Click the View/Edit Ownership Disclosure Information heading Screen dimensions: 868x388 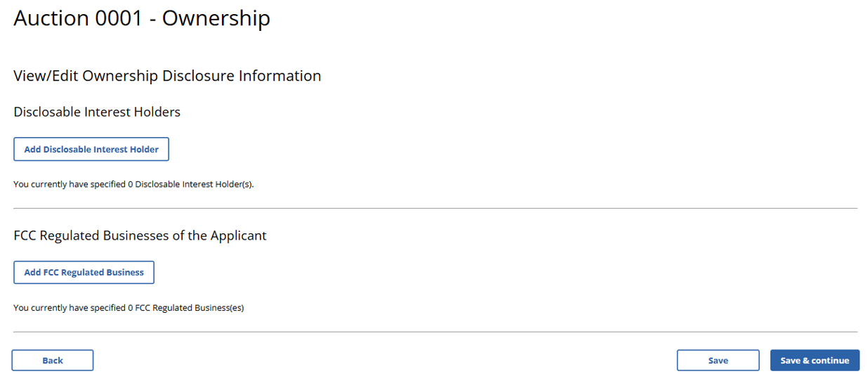(x=167, y=75)
